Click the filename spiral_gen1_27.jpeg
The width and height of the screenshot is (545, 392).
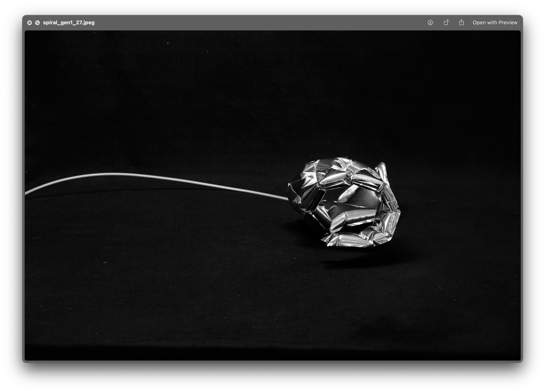click(x=68, y=23)
